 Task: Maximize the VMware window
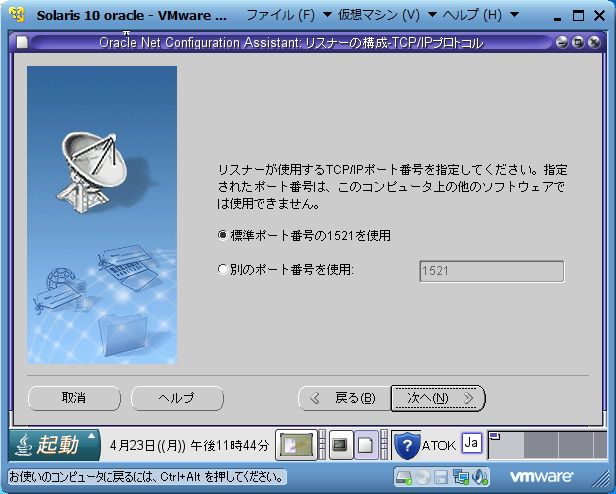(x=578, y=16)
